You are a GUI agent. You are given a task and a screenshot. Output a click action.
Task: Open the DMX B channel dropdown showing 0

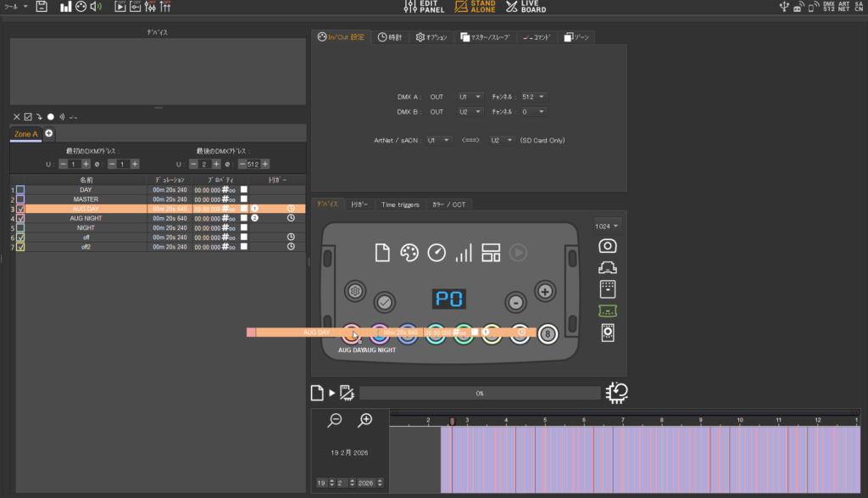[x=534, y=111]
